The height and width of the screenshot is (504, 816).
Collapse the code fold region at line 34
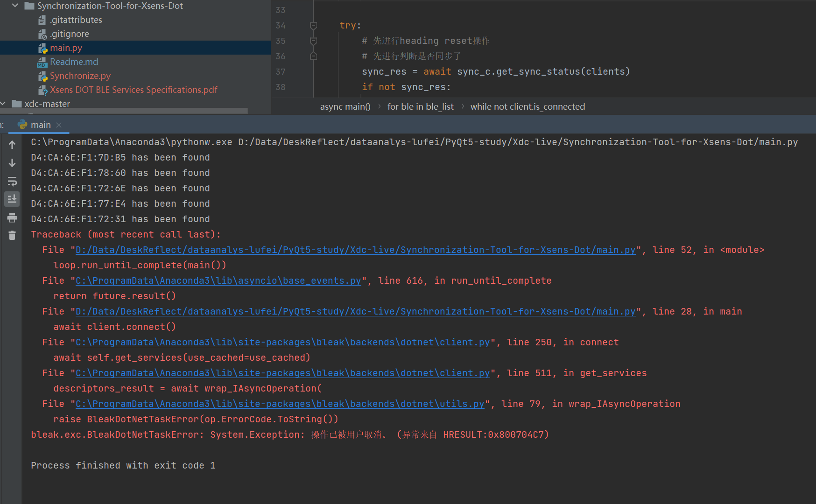(313, 25)
